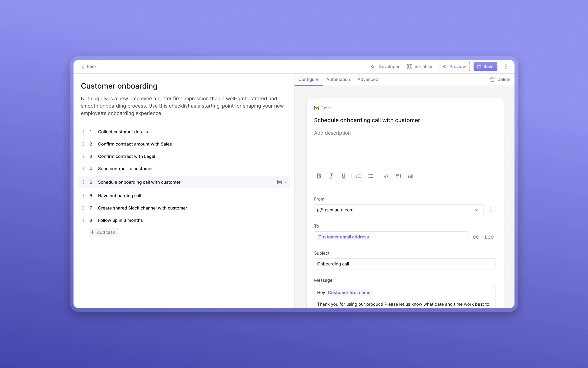
Task: Click the To recipient field
Action: [391, 237]
